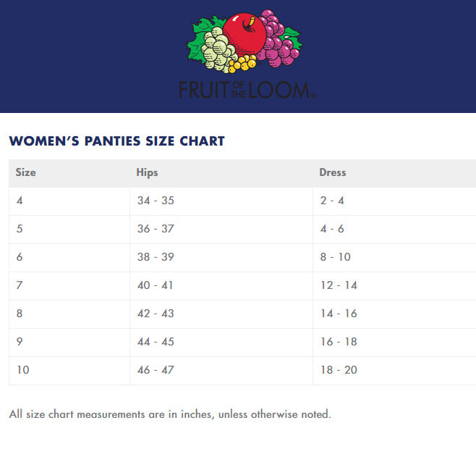
Task: Select the size 10 cell
Action: [x=22, y=370]
